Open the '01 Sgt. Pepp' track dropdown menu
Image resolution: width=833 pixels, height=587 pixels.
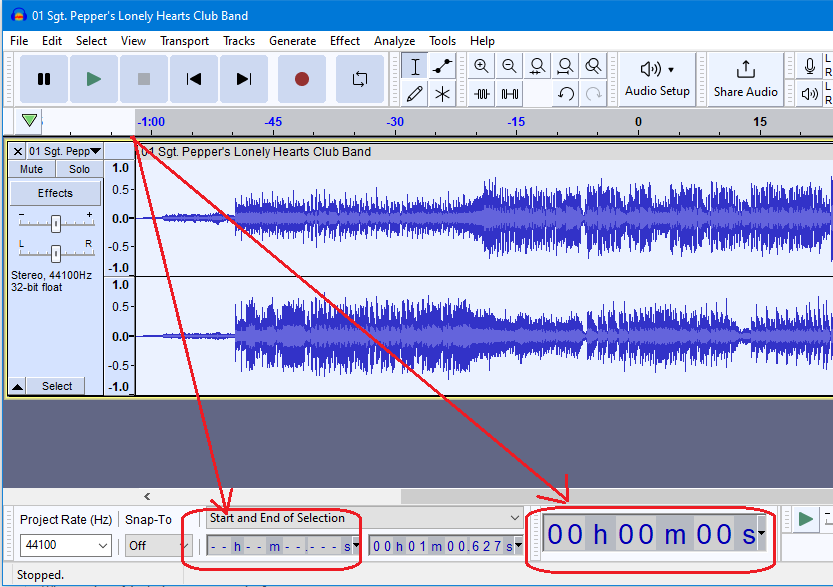64,151
